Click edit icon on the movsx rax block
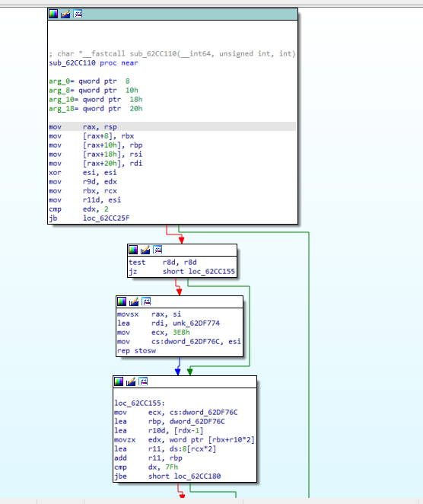Viewport: 423px width, 504px height. click(134, 301)
